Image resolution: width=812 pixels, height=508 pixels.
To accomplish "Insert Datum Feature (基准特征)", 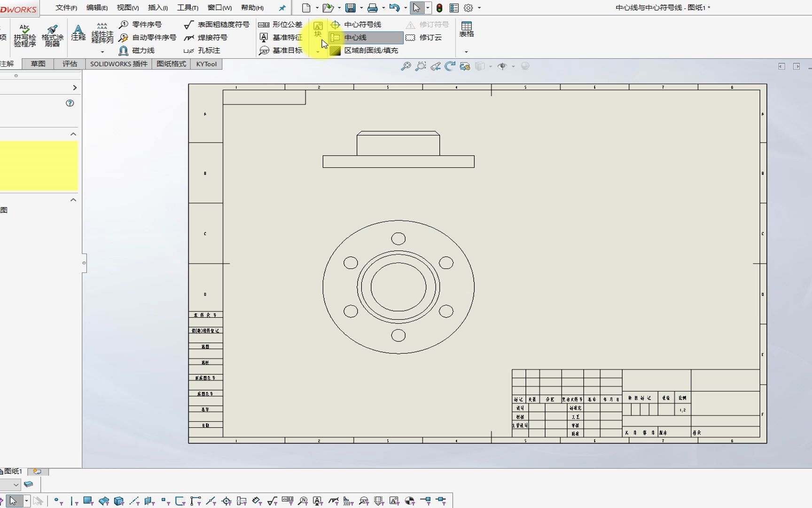I will (x=281, y=38).
